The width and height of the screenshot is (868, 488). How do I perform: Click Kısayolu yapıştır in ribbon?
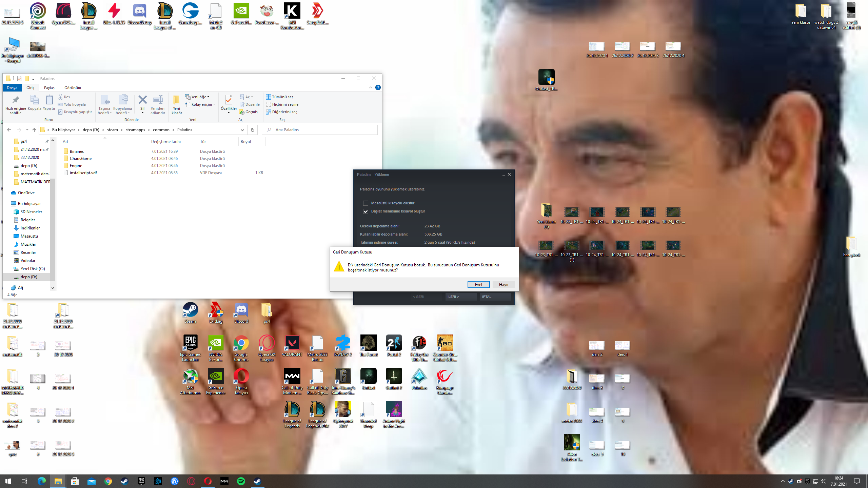coord(75,112)
